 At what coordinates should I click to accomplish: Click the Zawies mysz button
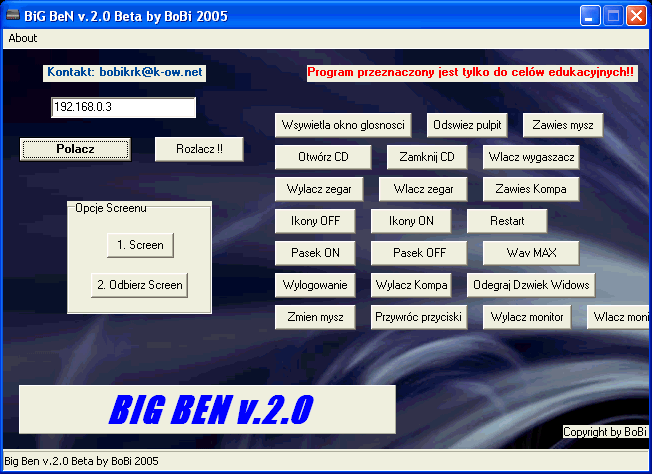(x=563, y=125)
